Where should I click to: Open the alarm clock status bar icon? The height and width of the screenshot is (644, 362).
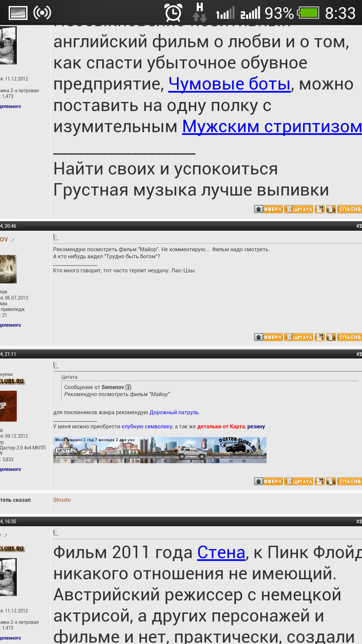point(173,13)
